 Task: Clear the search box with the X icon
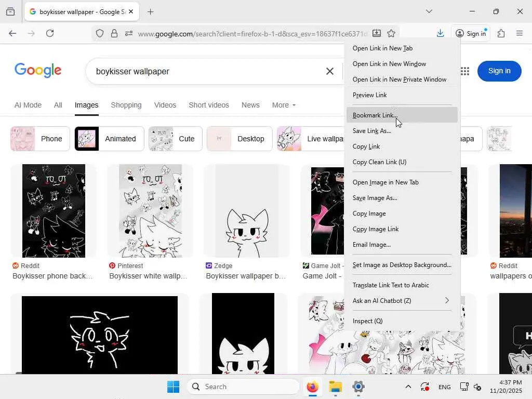point(330,71)
